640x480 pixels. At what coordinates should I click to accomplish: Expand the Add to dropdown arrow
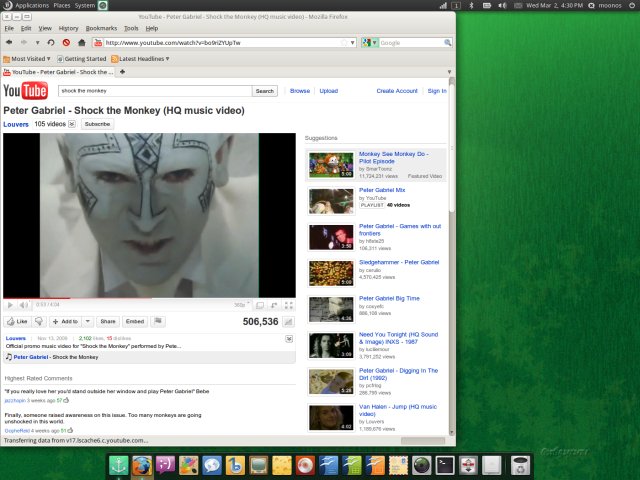tap(87, 322)
